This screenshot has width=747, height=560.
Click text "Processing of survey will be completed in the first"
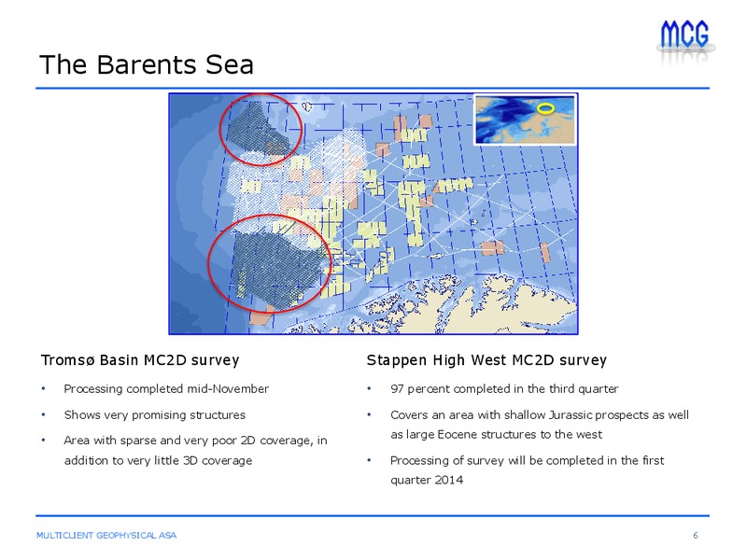point(527,460)
